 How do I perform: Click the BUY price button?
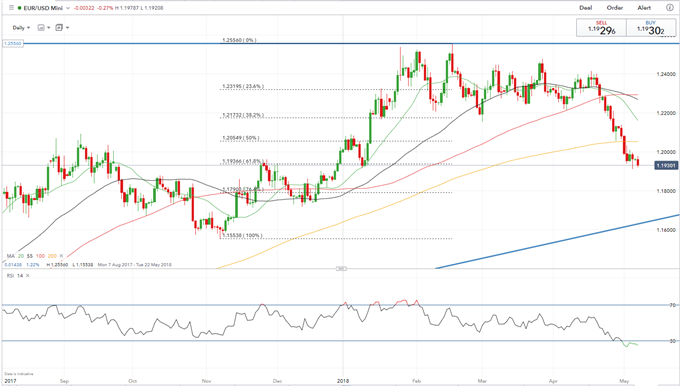coord(651,28)
